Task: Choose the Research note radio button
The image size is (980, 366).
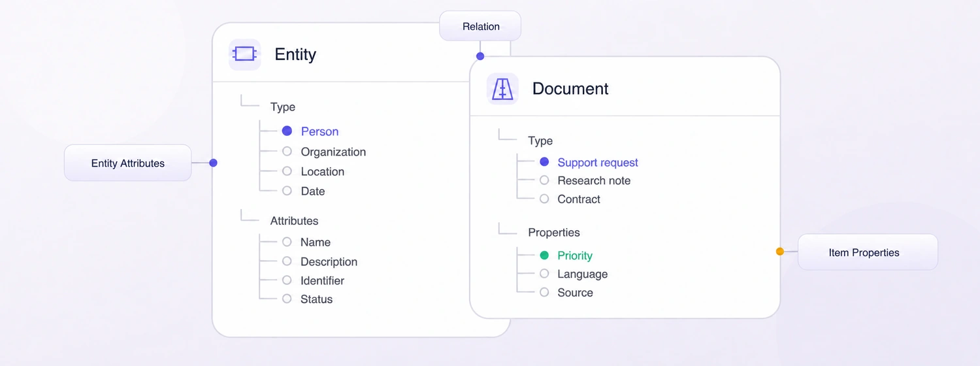Action: pyautogui.click(x=544, y=180)
